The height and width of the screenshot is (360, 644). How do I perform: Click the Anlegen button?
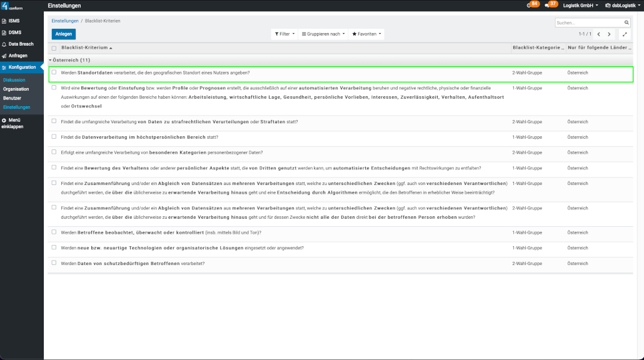click(x=63, y=34)
